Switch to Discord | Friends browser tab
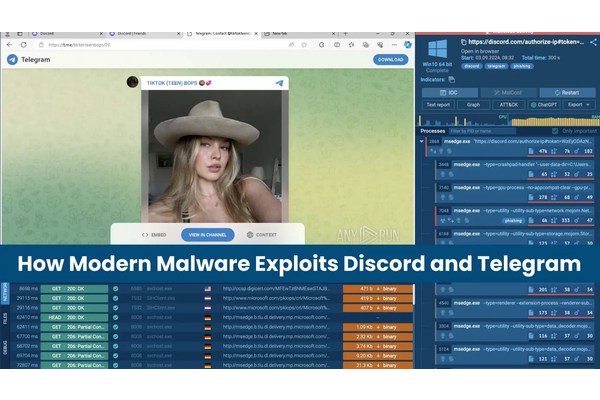 tap(144, 34)
